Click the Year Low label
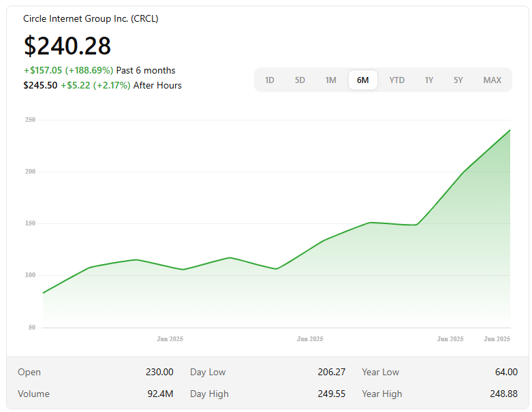The height and width of the screenshot is (412, 532). click(380, 372)
